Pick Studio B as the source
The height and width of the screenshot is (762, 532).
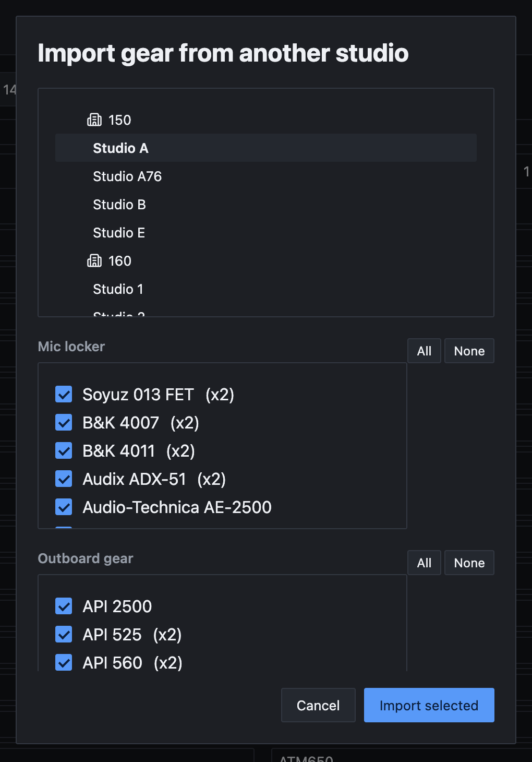265,205
